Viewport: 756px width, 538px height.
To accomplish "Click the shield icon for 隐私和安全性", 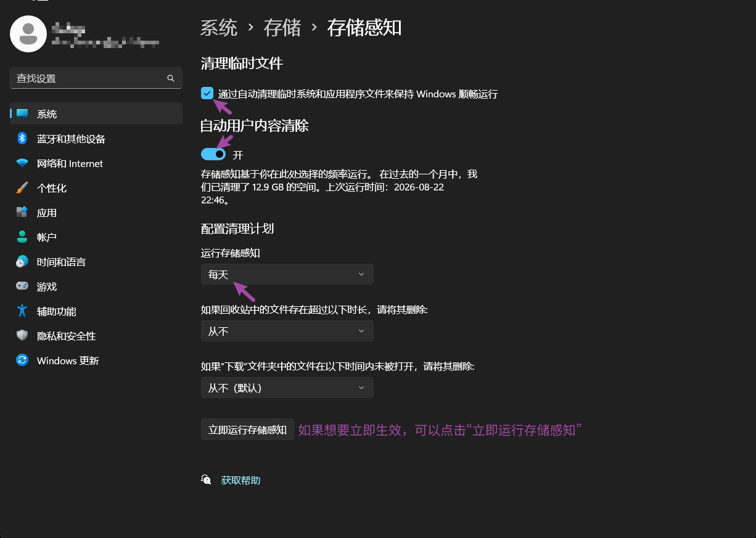I will coord(22,335).
